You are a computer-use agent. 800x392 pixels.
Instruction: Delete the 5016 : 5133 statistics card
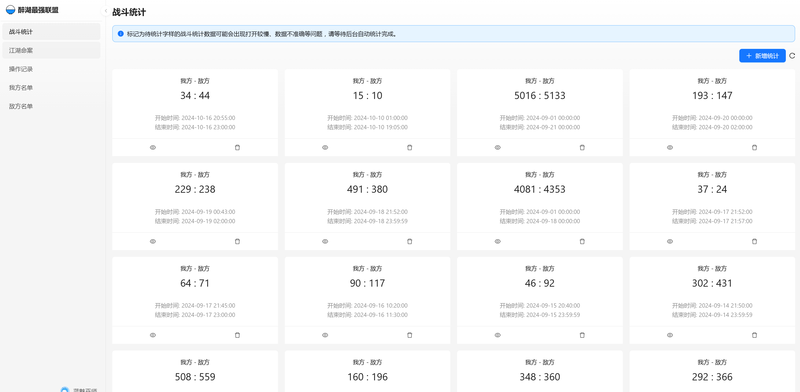pyautogui.click(x=582, y=148)
